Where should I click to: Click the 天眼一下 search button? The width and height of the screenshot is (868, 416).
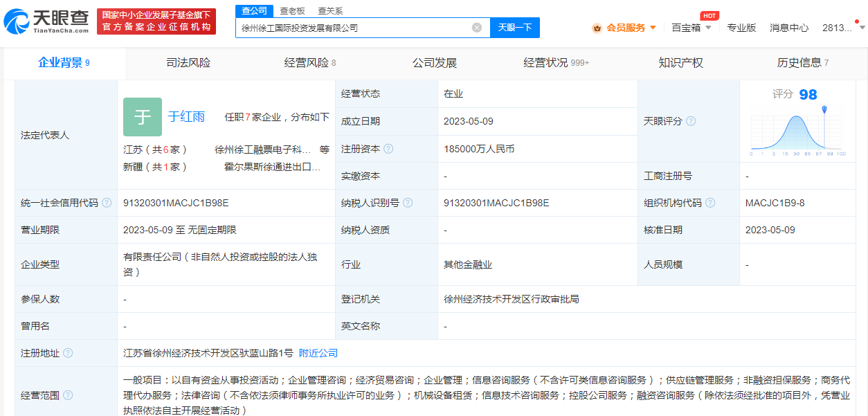(515, 28)
